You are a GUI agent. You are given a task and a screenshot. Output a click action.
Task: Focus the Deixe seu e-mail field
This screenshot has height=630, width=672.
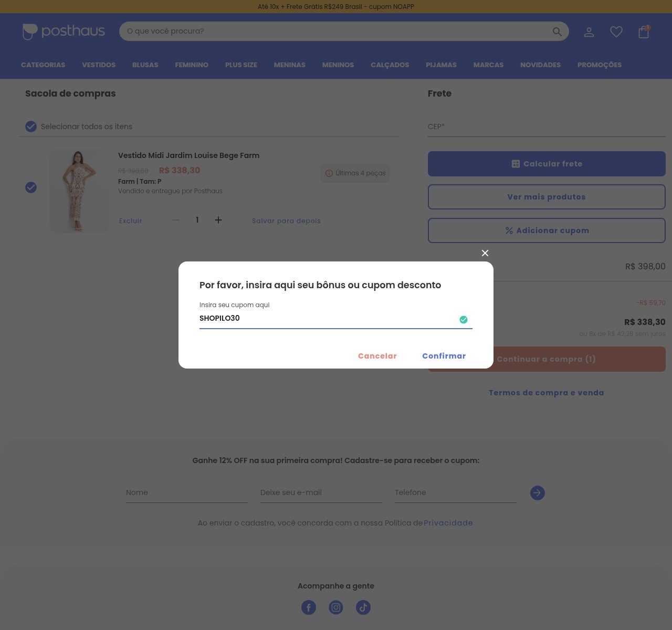321,493
